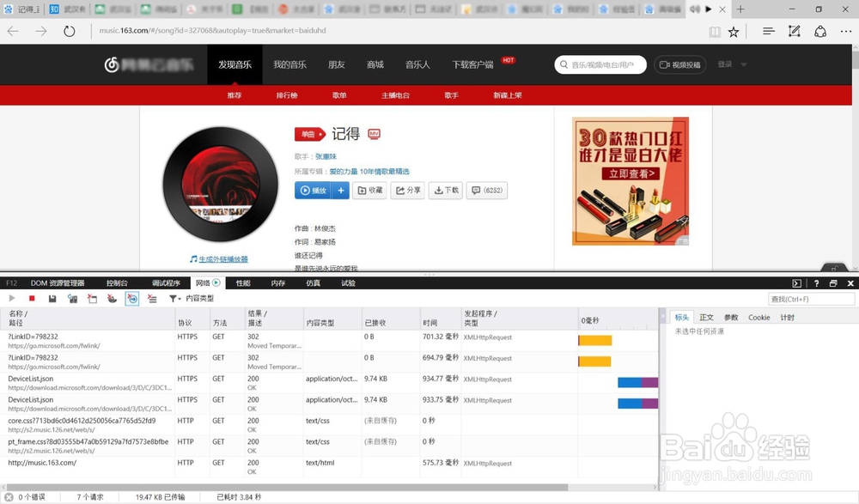Stop network capture with the red square

[32, 299]
